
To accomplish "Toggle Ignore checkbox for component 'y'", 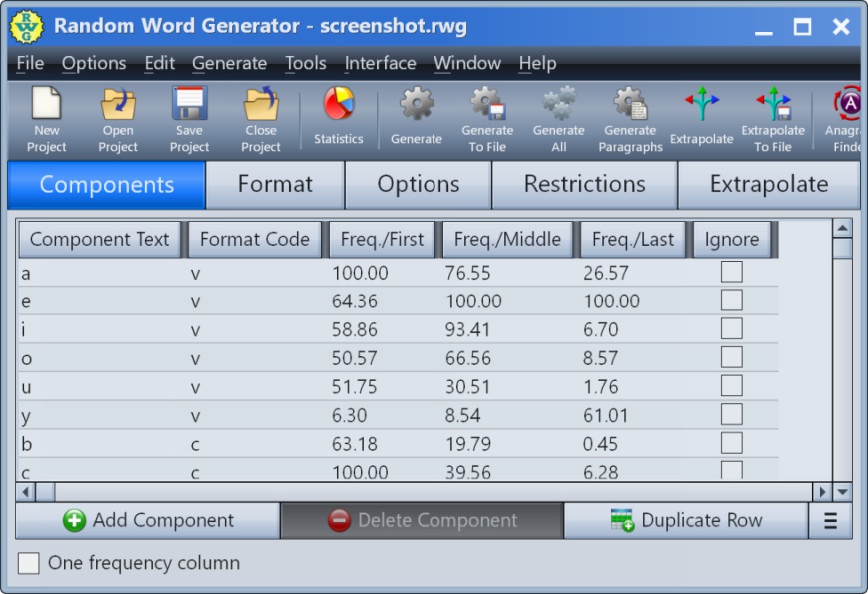I will [x=732, y=415].
